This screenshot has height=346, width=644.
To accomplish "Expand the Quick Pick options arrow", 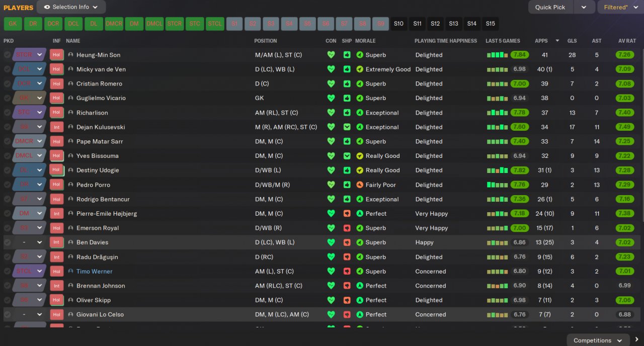I will pos(584,7).
